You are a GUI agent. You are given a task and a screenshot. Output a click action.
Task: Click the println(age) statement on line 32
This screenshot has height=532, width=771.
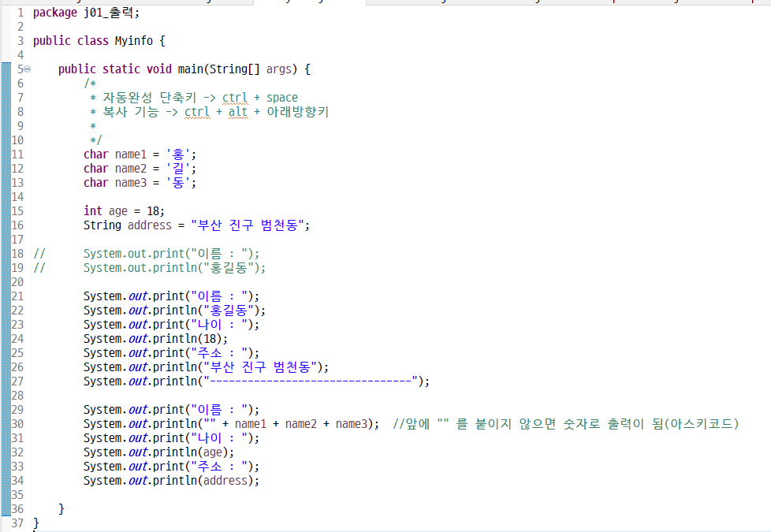pos(158,452)
